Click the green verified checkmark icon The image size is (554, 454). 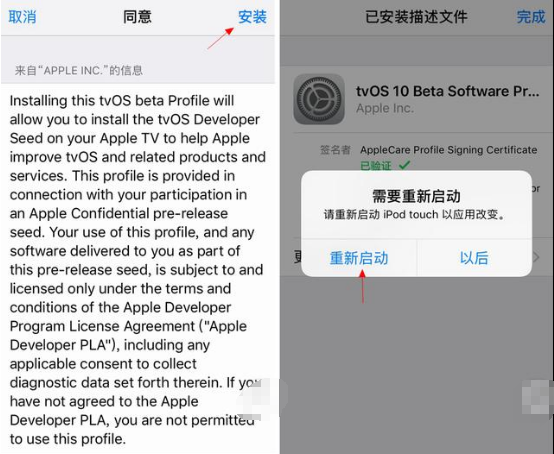404,165
